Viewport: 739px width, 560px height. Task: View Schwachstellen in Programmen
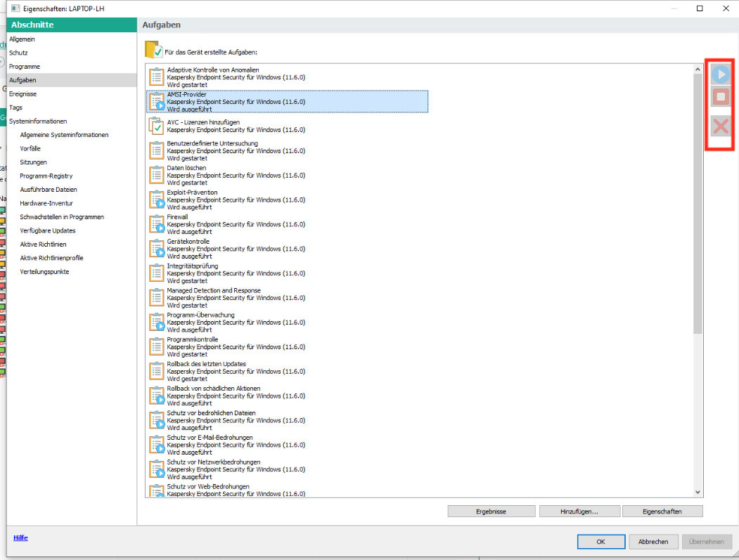tap(62, 216)
